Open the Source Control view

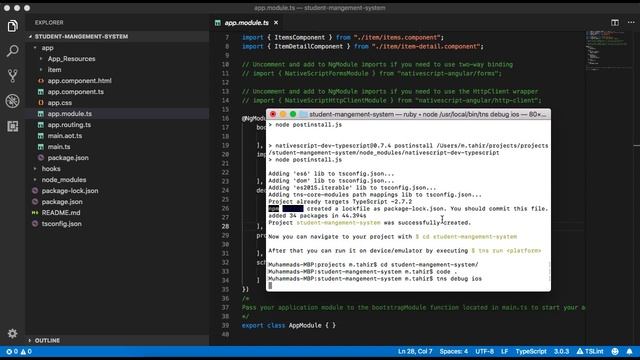tap(13, 76)
